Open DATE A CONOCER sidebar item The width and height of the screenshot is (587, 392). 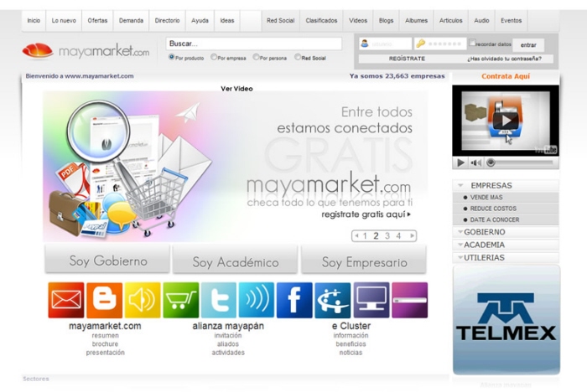click(495, 219)
